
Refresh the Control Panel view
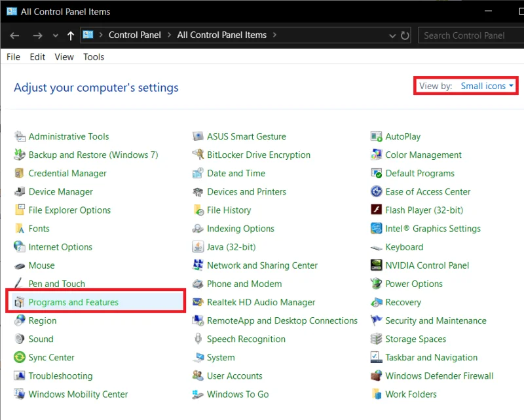click(x=405, y=35)
